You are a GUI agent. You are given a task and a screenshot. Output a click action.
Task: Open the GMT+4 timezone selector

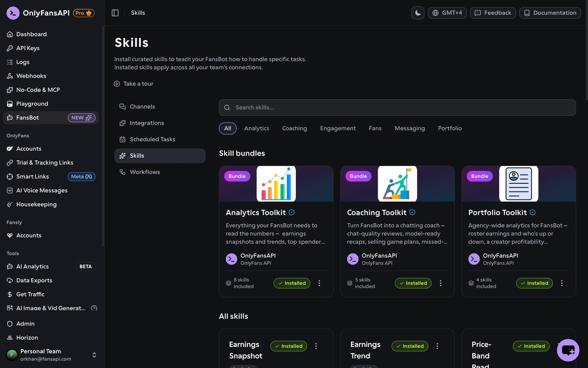click(447, 13)
